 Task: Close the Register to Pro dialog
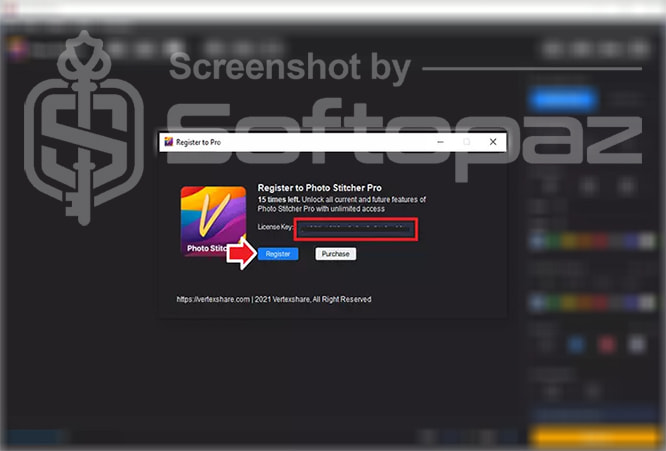[493, 142]
